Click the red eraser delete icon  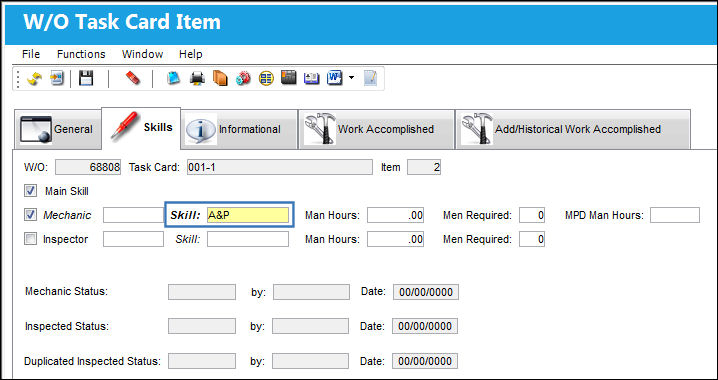pos(132,78)
